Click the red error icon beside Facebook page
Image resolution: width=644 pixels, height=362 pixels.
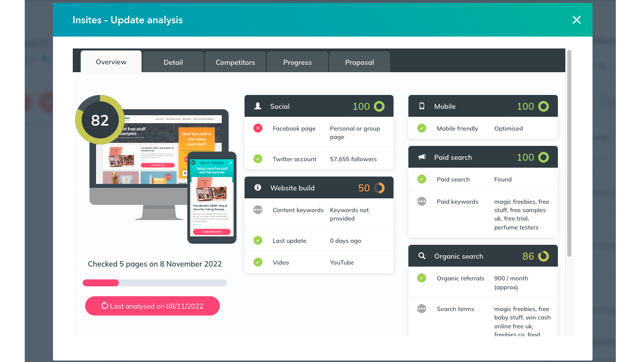pyautogui.click(x=257, y=128)
